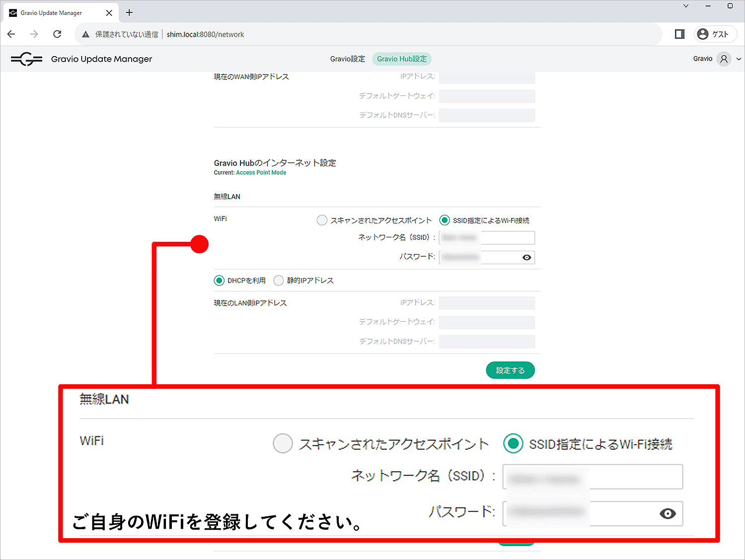
Task: Click the Gravio logo in the header
Action: pos(27,59)
